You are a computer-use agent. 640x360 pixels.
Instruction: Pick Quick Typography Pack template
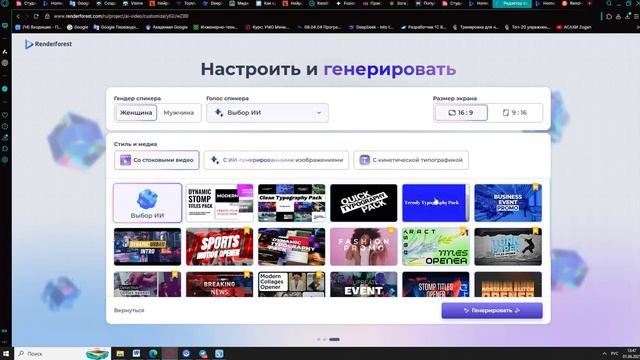coord(364,203)
